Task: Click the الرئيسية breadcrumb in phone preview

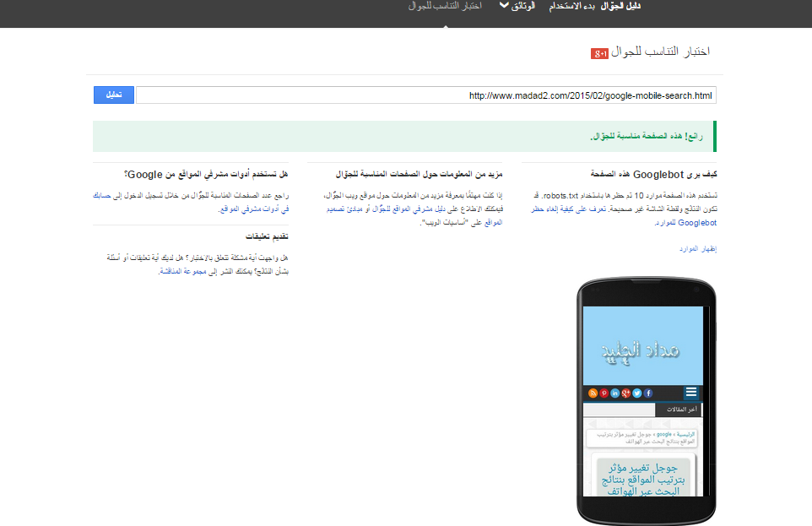Action: pyautogui.click(x=686, y=434)
